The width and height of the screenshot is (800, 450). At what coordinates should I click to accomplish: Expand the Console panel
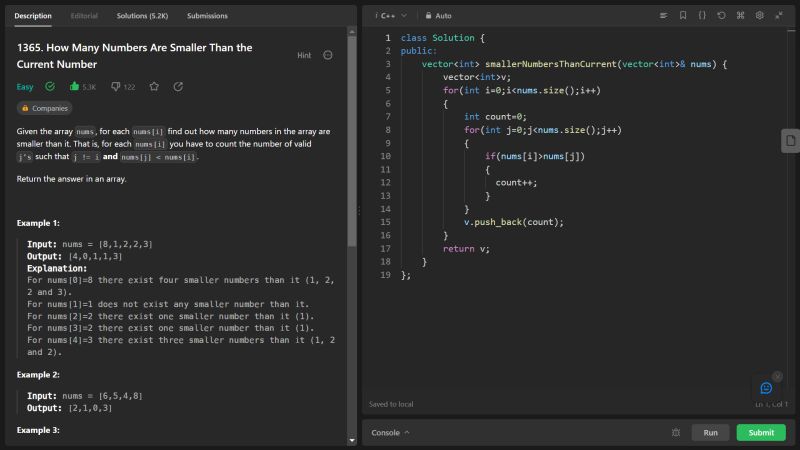point(390,433)
